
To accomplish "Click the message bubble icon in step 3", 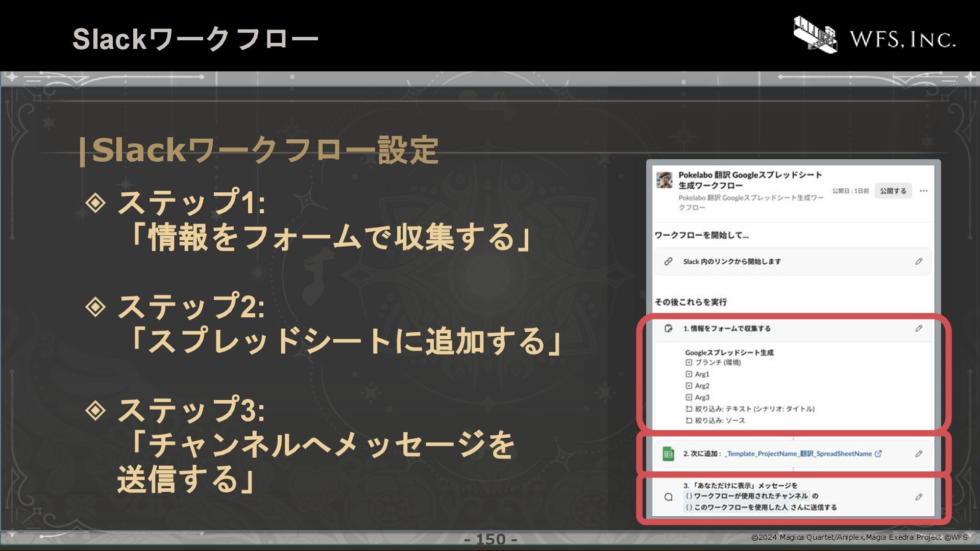I will (x=668, y=497).
